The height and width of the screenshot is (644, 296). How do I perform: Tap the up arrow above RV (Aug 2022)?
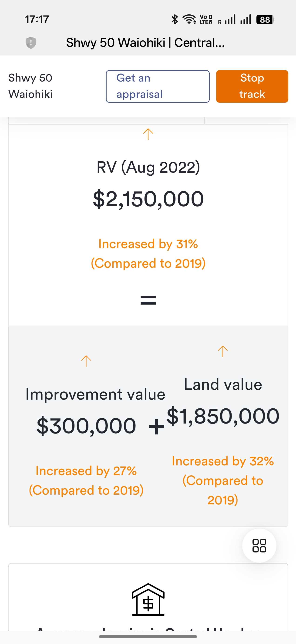(148, 134)
